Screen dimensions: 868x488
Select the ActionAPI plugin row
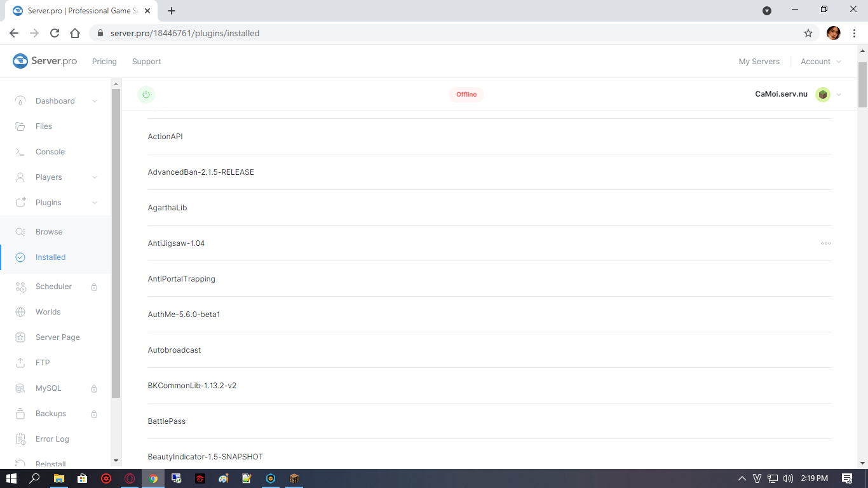(x=489, y=137)
